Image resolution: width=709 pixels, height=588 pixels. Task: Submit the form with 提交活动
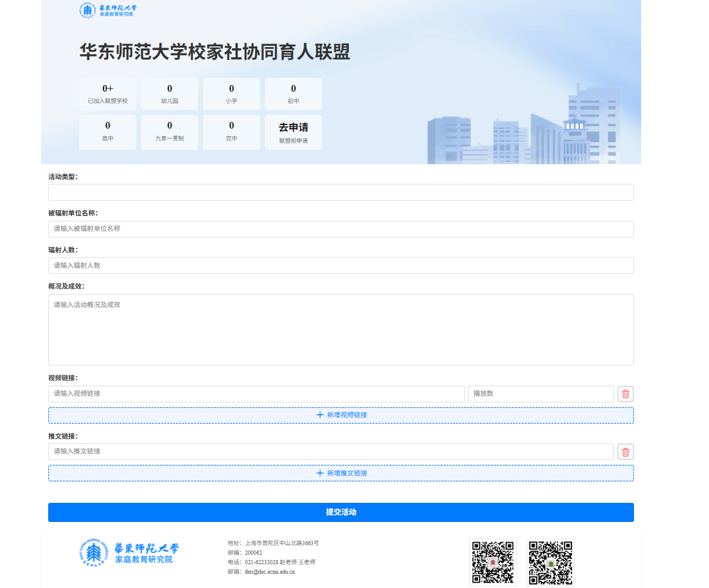tap(341, 512)
